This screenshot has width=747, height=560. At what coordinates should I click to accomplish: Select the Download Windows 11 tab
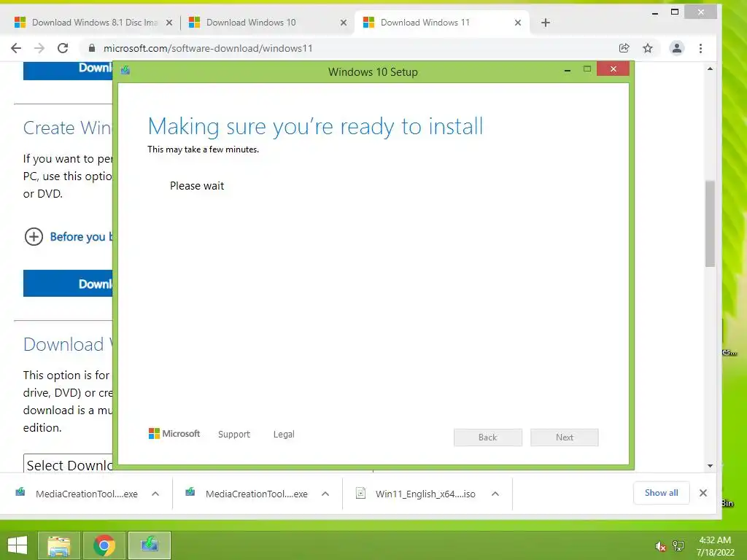(441, 23)
